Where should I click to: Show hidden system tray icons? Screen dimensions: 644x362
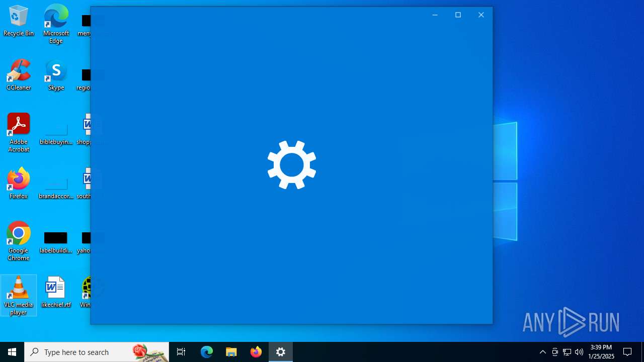click(x=543, y=352)
